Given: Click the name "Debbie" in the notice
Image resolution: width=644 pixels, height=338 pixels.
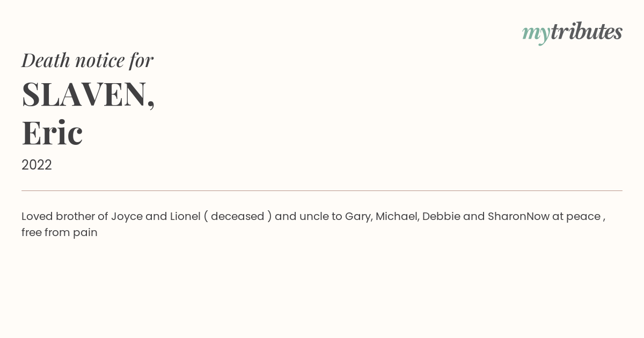Looking at the screenshot, I should (441, 216).
